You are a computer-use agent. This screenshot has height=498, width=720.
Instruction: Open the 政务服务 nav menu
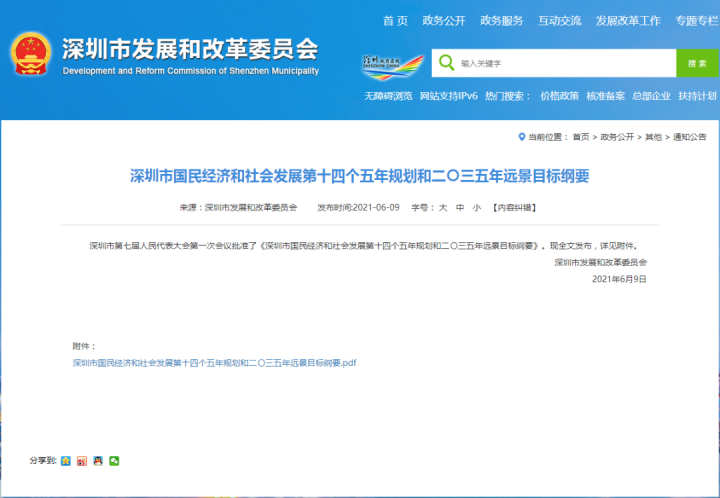click(x=502, y=21)
